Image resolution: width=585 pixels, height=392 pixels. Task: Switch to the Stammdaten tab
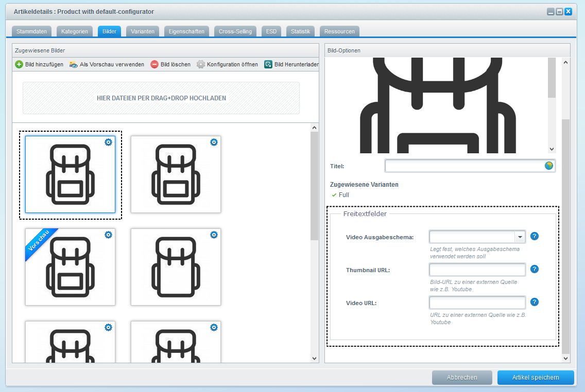pos(31,31)
